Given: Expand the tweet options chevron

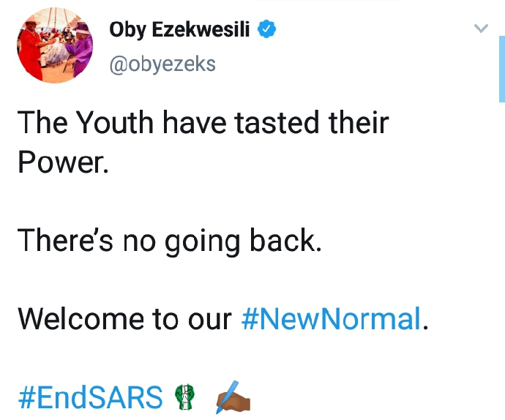Looking at the screenshot, I should click(481, 29).
